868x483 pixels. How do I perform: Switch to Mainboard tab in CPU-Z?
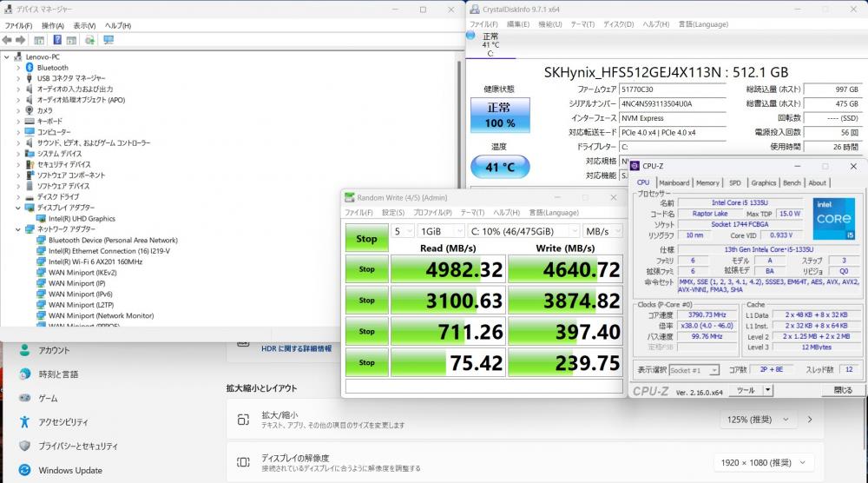(x=674, y=182)
